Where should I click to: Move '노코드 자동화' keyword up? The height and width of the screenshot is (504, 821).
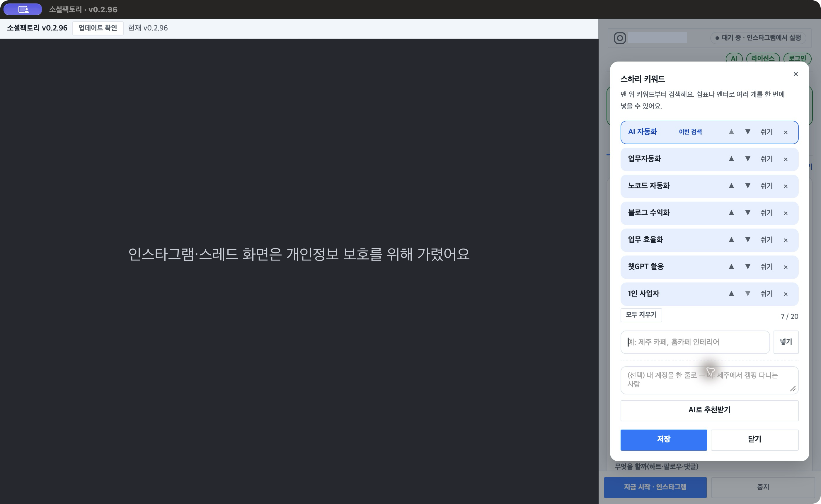tap(731, 186)
